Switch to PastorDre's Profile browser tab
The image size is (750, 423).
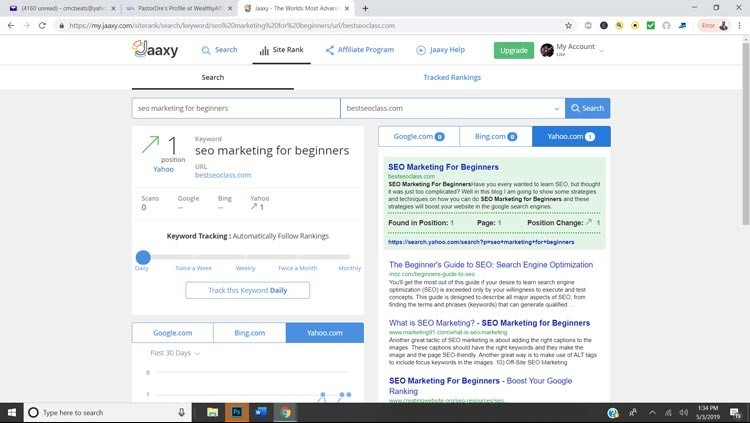click(x=177, y=8)
